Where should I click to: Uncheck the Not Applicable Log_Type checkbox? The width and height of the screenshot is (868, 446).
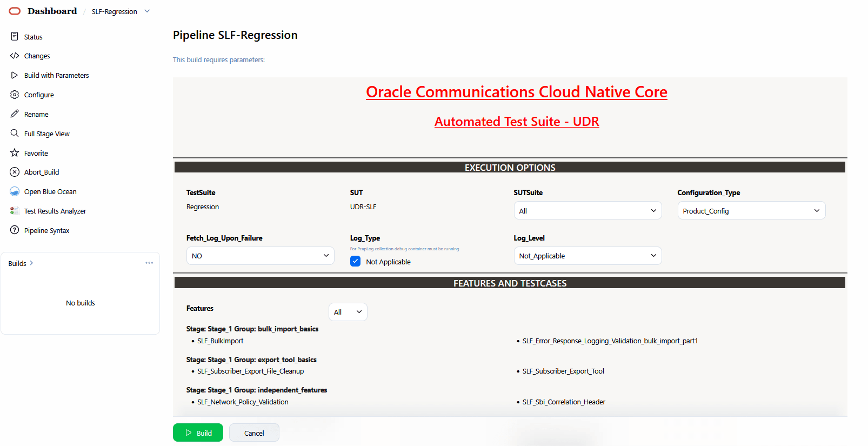click(355, 262)
